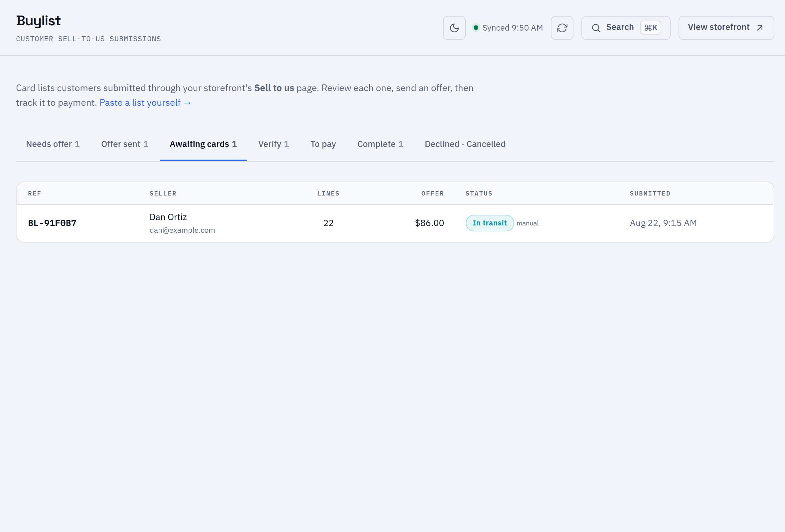Switch to the Complete tab
The image size is (785, 532).
coord(380,144)
